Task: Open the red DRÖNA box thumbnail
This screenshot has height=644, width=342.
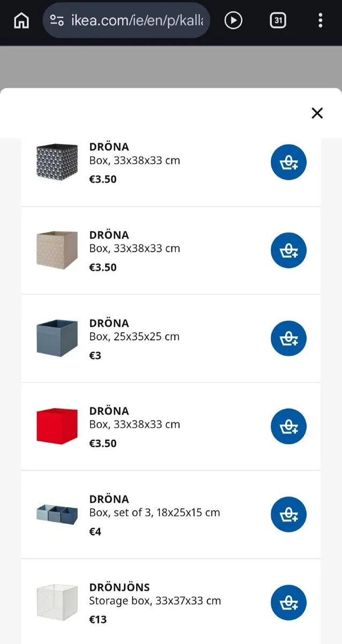Action: (x=57, y=426)
